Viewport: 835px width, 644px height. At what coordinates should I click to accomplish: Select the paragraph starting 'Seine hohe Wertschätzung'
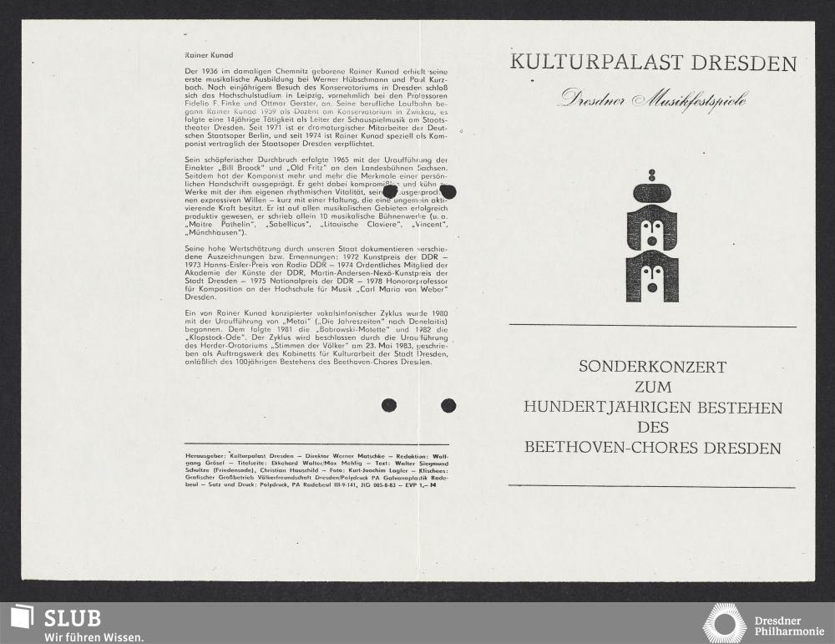point(316,272)
